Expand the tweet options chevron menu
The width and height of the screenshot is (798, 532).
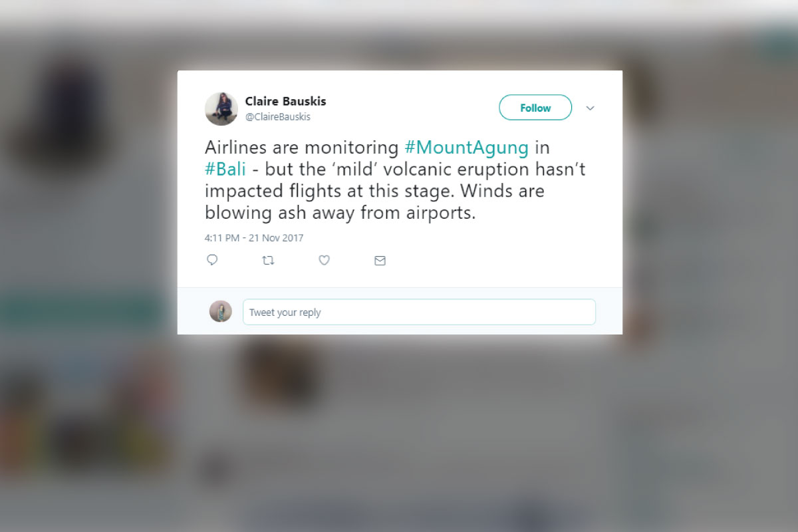tap(590, 108)
